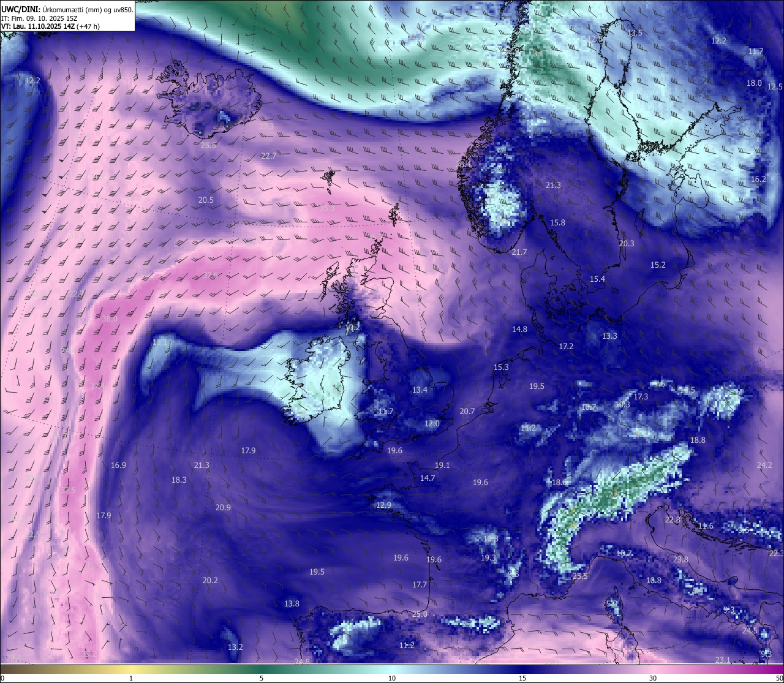
Task: Click the 14.8 map value
Action: click(519, 330)
